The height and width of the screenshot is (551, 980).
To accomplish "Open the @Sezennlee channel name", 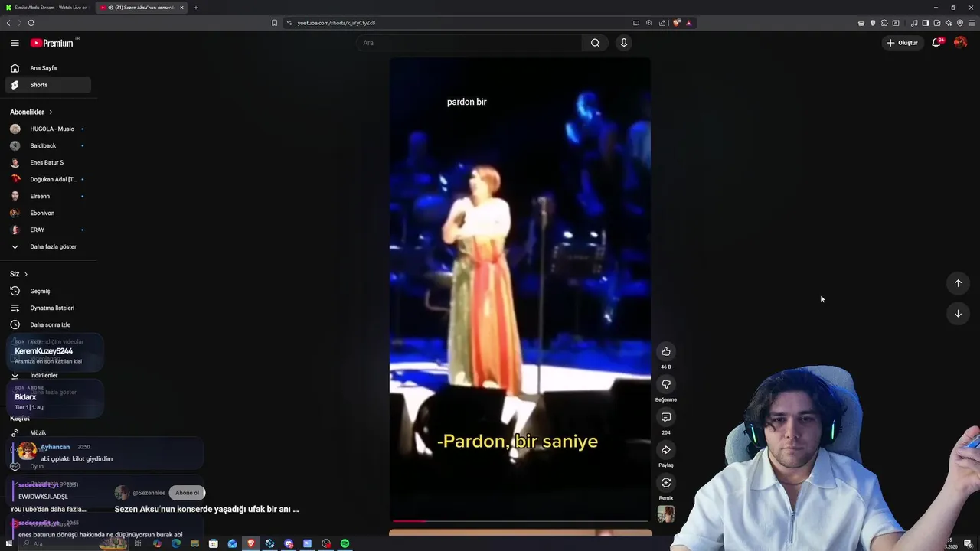I will pyautogui.click(x=149, y=493).
